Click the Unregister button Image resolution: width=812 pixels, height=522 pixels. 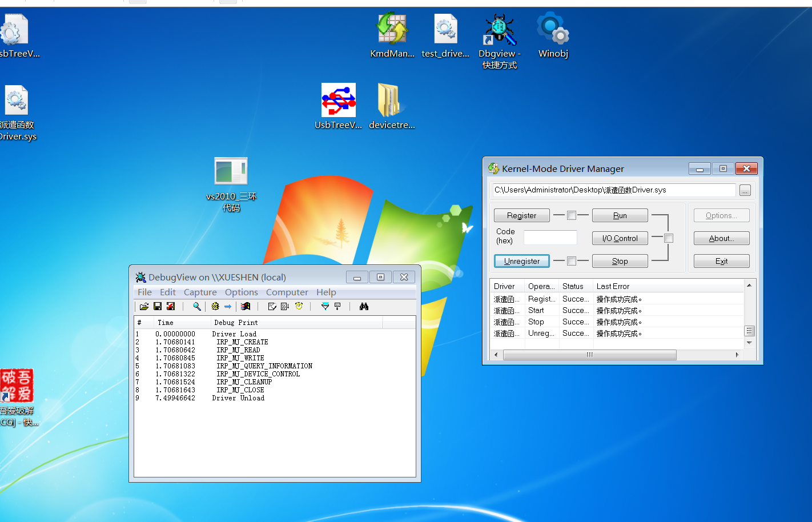pos(522,261)
